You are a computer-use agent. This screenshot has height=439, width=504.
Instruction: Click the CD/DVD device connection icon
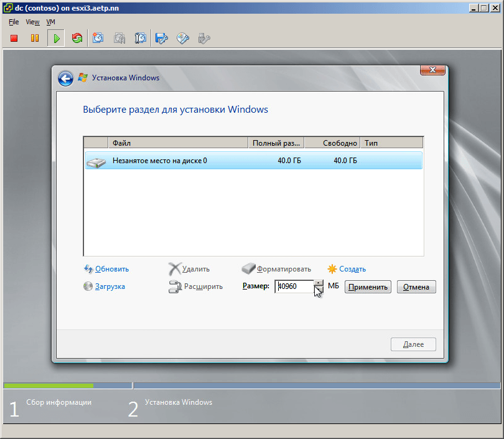click(x=183, y=39)
